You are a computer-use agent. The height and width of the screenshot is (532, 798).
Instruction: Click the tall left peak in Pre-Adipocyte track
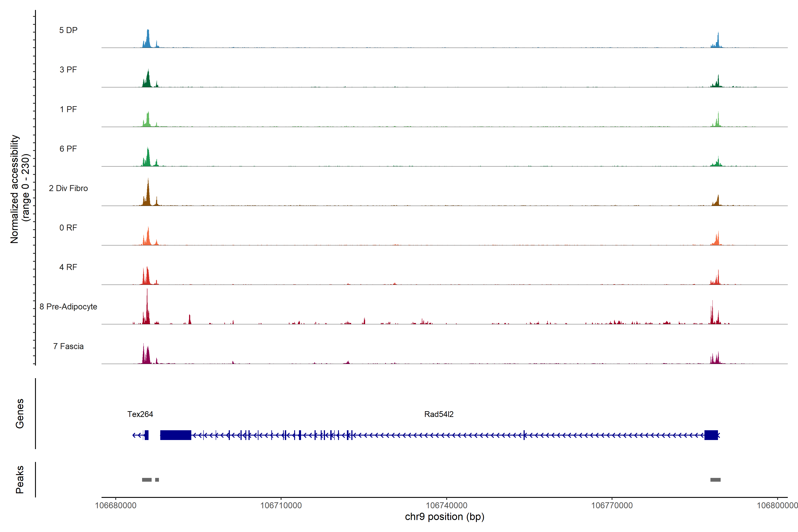pos(147,311)
